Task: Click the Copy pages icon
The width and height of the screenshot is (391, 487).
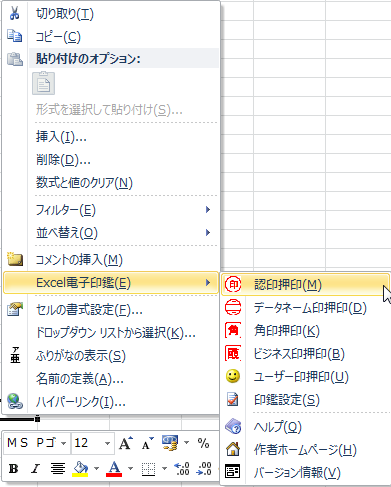Action: coord(14,36)
